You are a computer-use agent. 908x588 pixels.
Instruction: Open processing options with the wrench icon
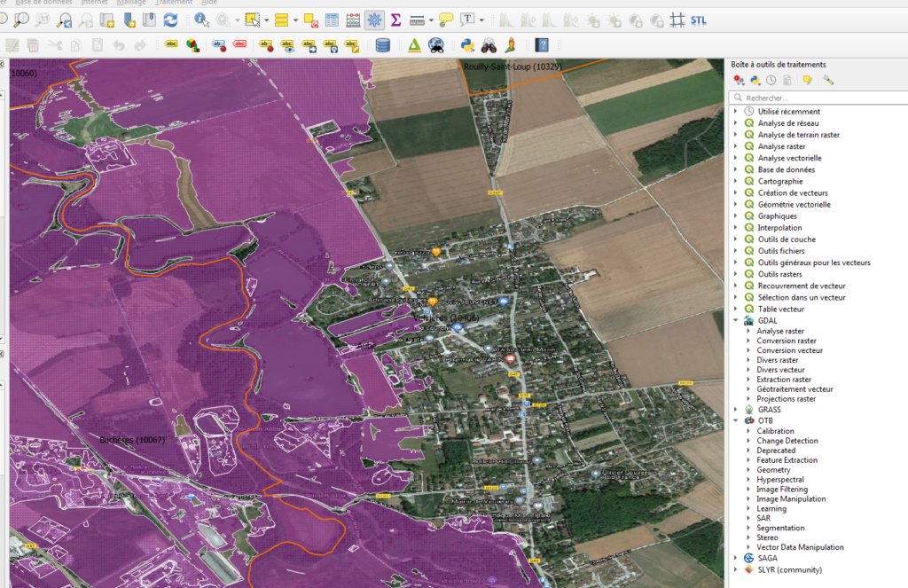(829, 80)
